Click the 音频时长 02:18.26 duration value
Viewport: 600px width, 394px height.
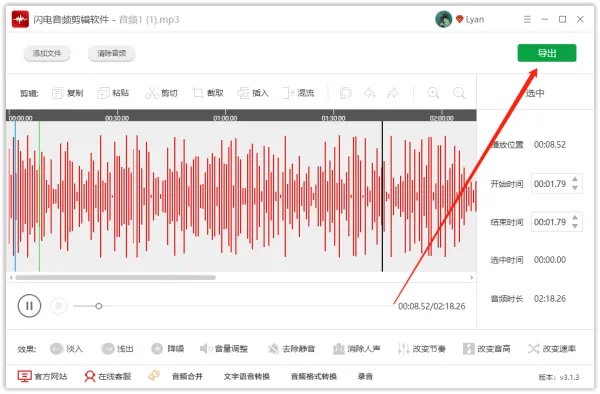click(550, 298)
